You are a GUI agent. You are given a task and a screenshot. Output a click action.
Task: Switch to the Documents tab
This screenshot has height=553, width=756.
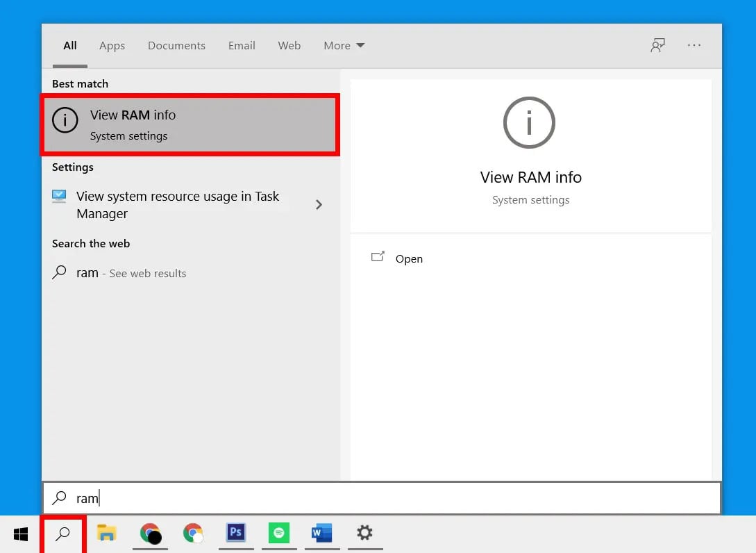point(176,45)
